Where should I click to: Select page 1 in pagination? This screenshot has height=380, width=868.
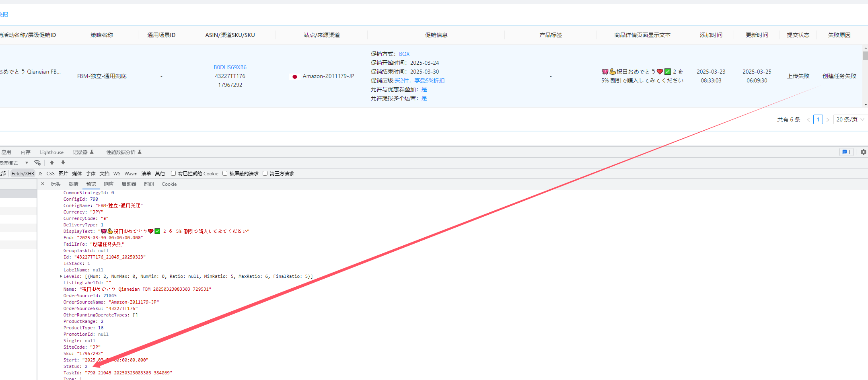coord(818,119)
